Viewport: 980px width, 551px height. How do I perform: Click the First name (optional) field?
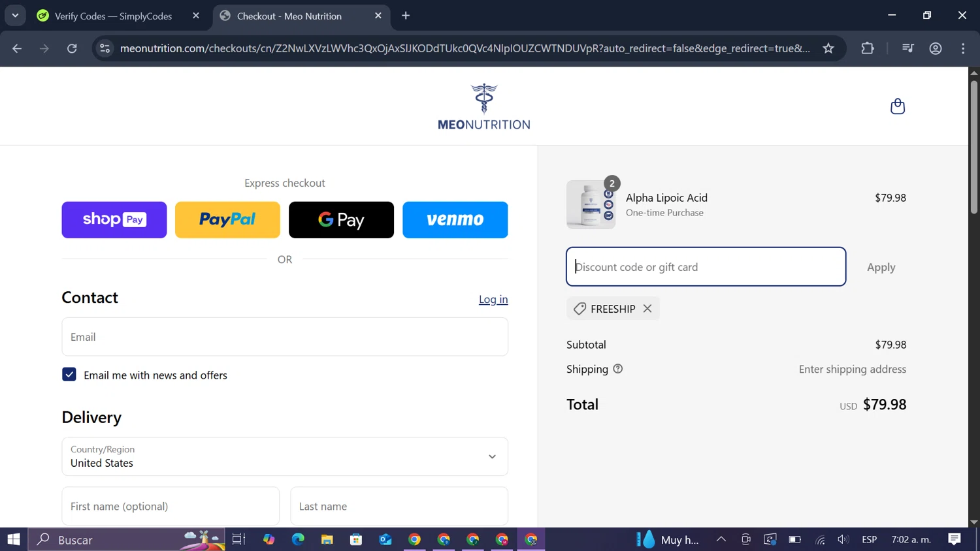pos(171,506)
